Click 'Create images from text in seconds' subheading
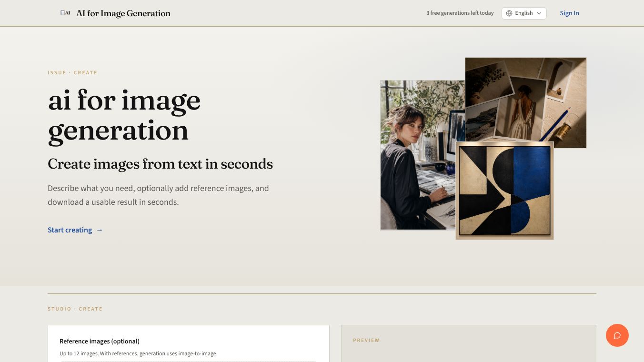 pos(160,164)
